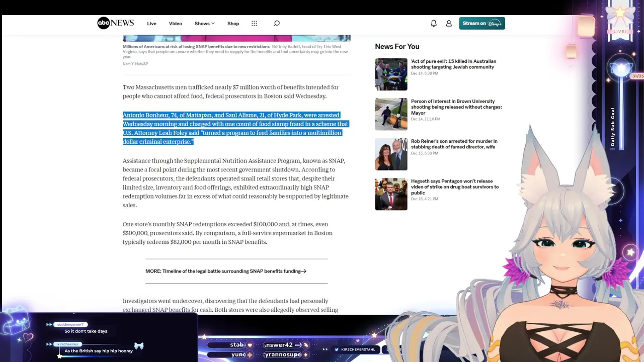644x362 pixels.
Task: Open MORE: Timeline of SNAP benefits legal battle
Action: [x=223, y=271]
